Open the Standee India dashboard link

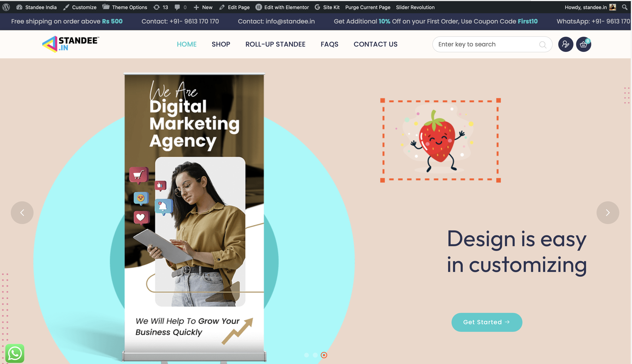37,7
